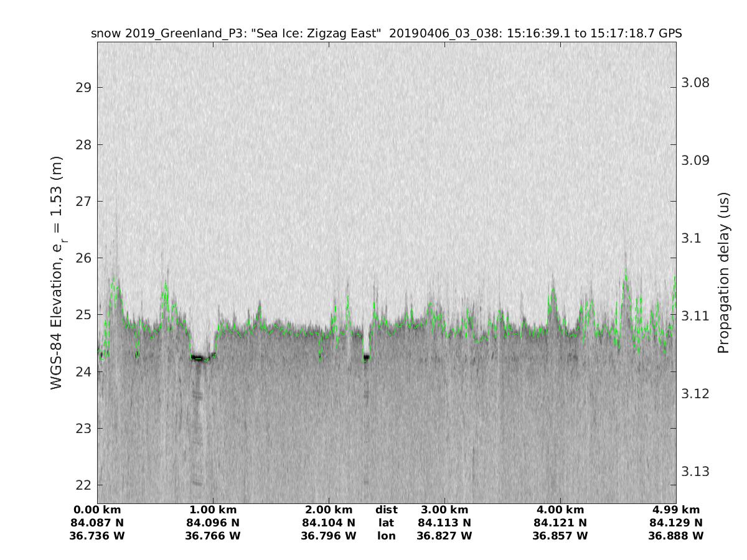Click the '1.00 km' distance label
The width and height of the screenshot is (747, 560).
coord(213,510)
